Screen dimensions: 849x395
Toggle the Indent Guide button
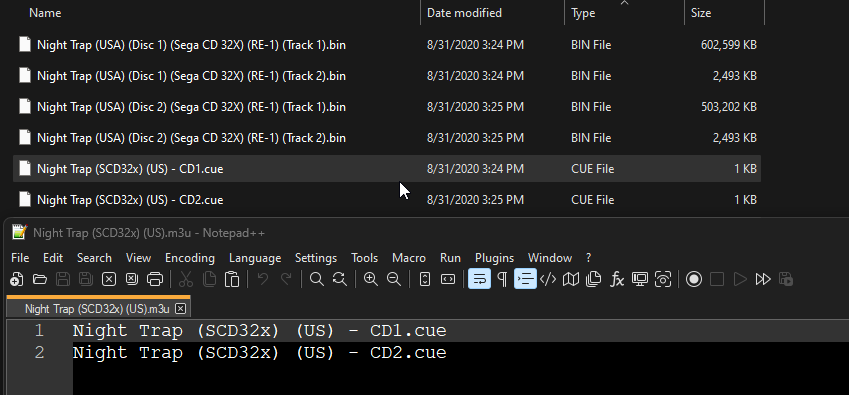click(x=525, y=279)
